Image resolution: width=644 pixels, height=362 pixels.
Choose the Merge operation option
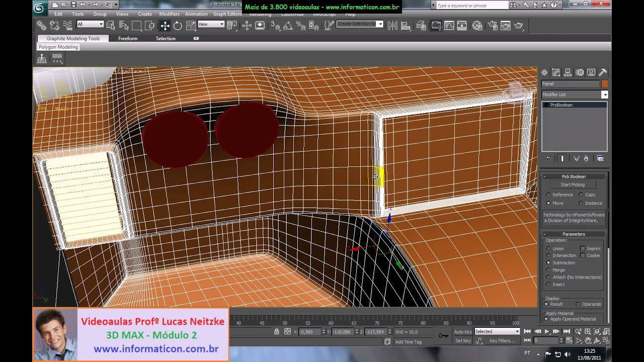[548, 270]
